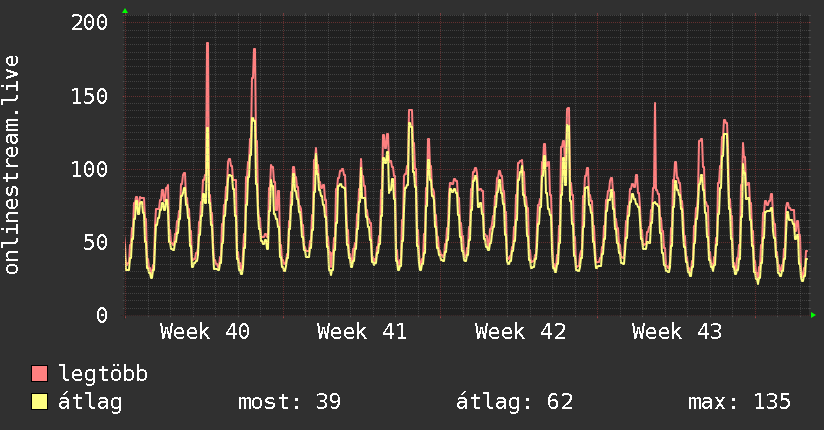Click the Week 43 axis label
The height and width of the screenshot is (430, 824).
677,332
